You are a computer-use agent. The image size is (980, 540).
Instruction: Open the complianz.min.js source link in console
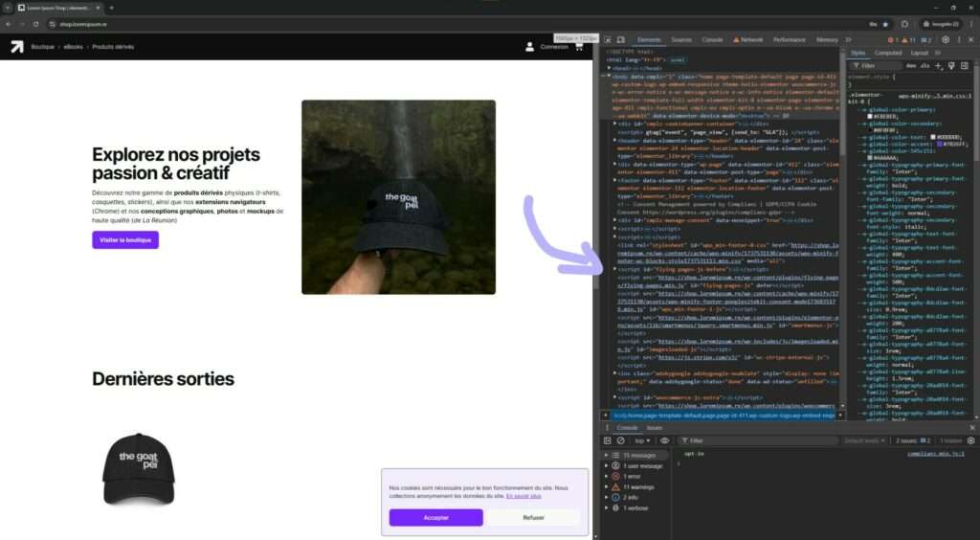(x=936, y=454)
